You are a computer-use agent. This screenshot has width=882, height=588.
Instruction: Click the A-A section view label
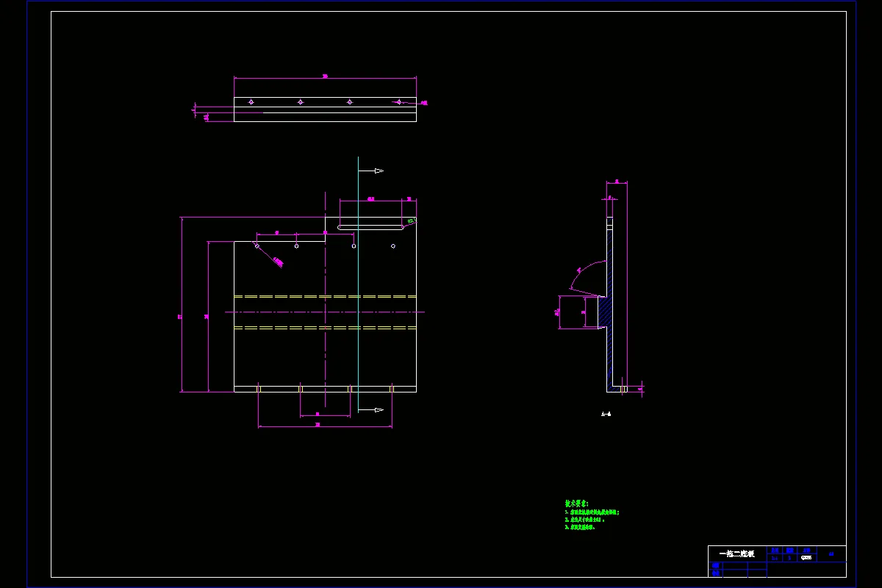(606, 415)
